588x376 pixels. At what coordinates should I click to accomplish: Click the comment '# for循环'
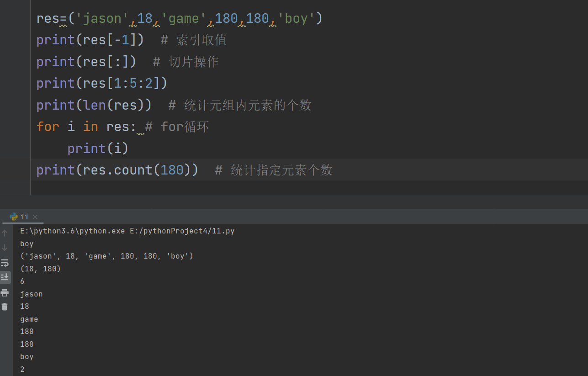pyautogui.click(x=177, y=127)
